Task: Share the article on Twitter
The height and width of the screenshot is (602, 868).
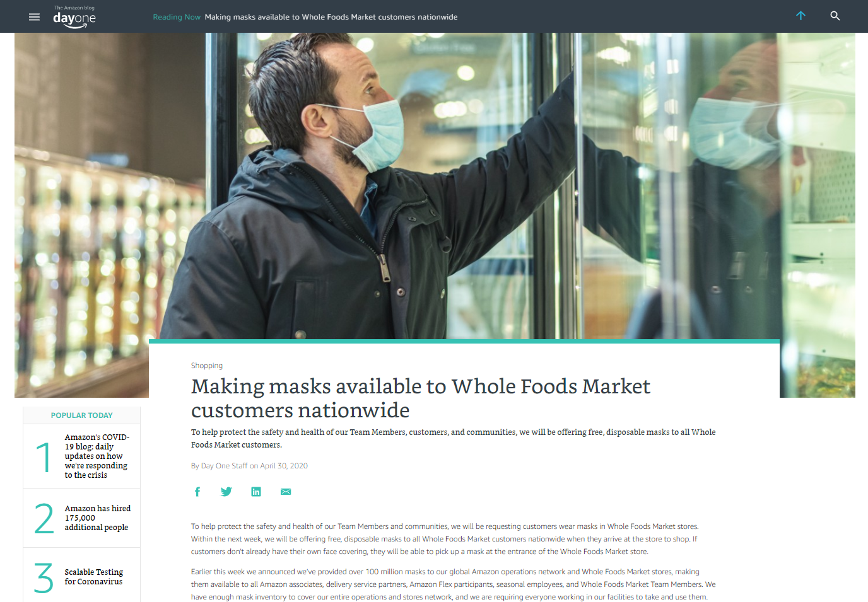Action: [226, 492]
